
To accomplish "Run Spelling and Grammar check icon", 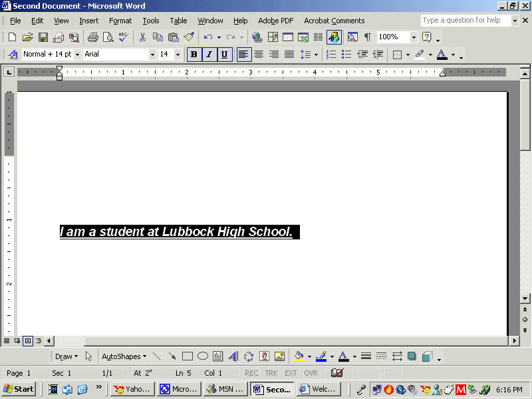I will click(x=124, y=37).
